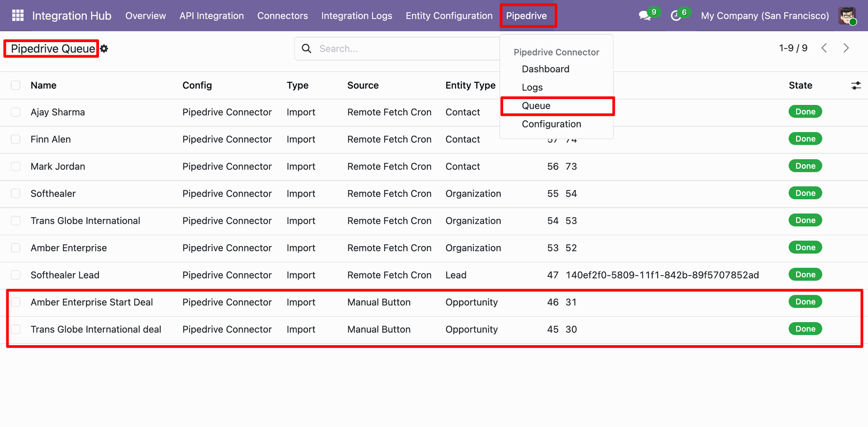Screen dimensions: 868x427
Task: Open the API Integration menu
Action: pyautogui.click(x=212, y=16)
